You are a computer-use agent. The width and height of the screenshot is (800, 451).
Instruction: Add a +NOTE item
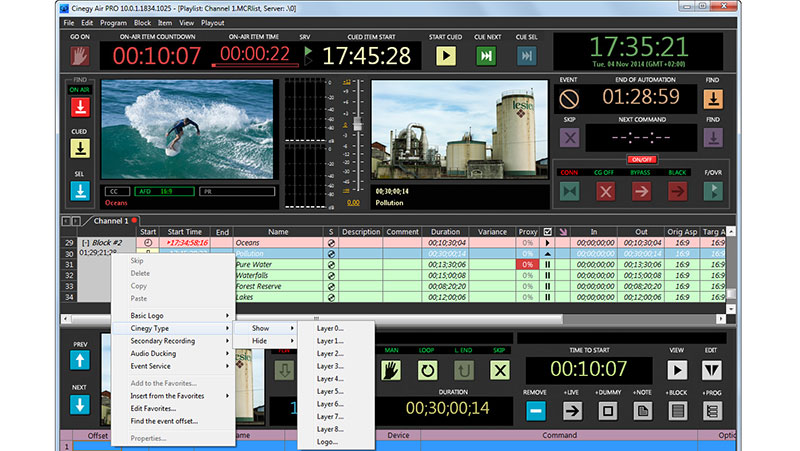[642, 411]
